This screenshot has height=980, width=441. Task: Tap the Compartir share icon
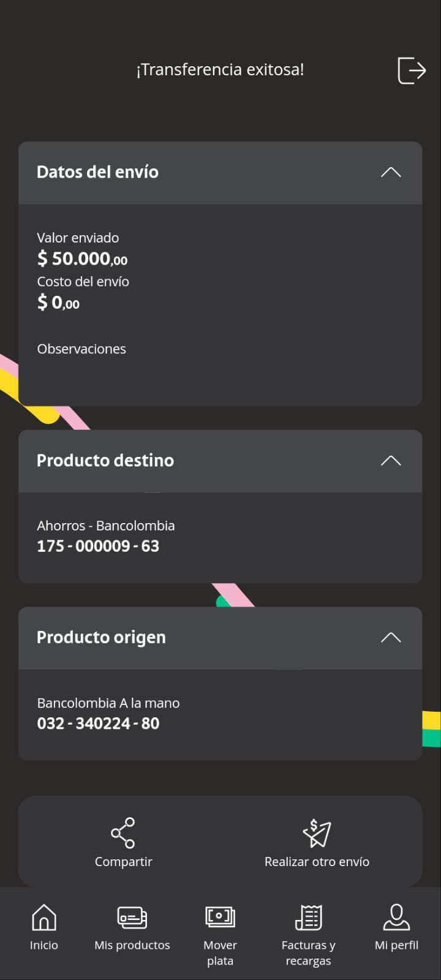[x=123, y=832]
